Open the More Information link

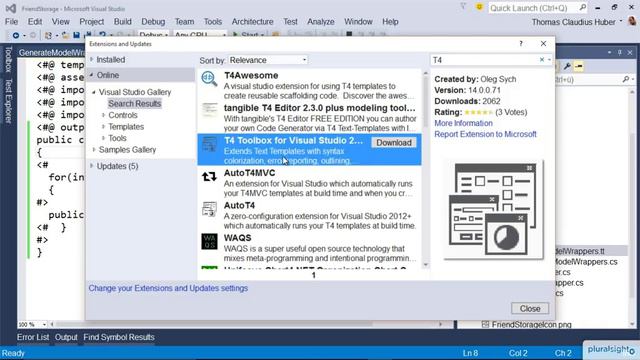tap(463, 123)
